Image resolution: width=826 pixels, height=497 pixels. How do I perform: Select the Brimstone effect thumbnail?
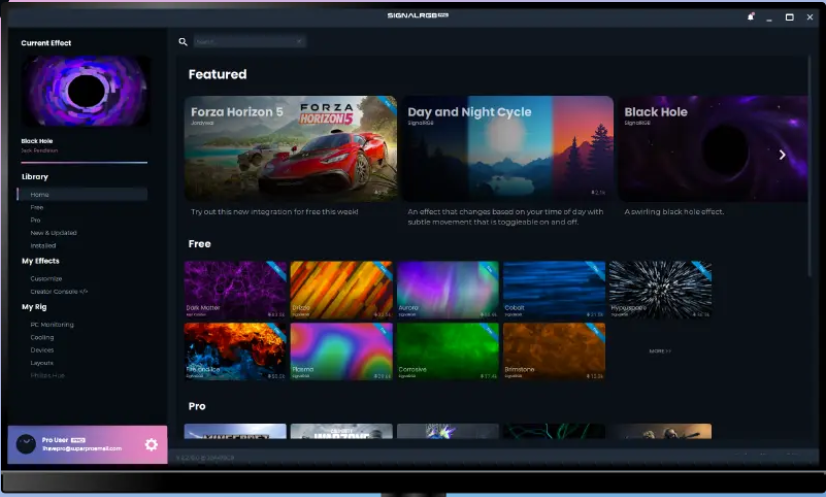[554, 352]
